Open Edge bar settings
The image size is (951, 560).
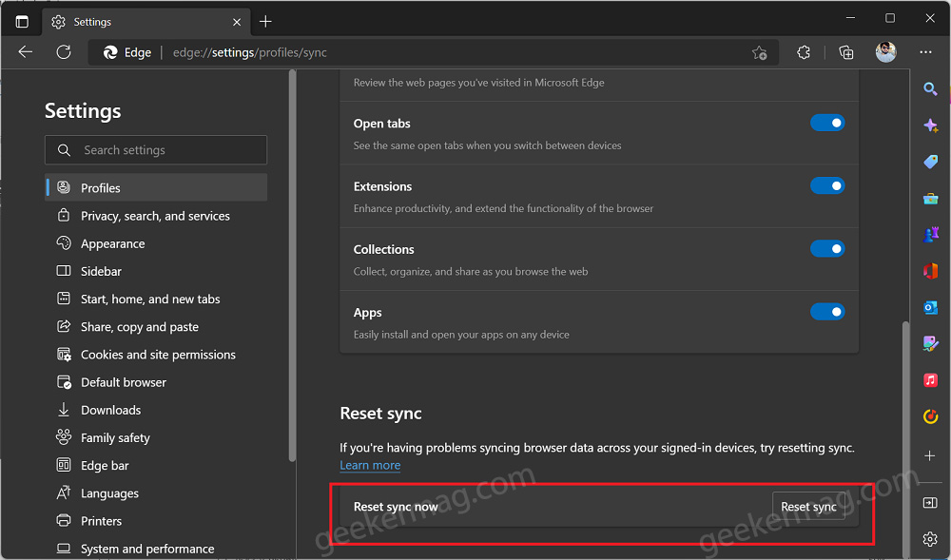[x=156, y=466]
